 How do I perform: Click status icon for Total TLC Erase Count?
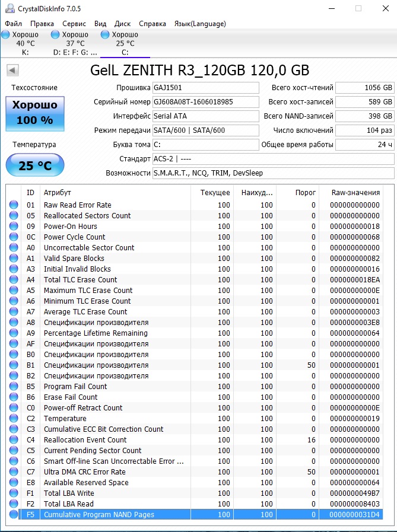coord(14,279)
